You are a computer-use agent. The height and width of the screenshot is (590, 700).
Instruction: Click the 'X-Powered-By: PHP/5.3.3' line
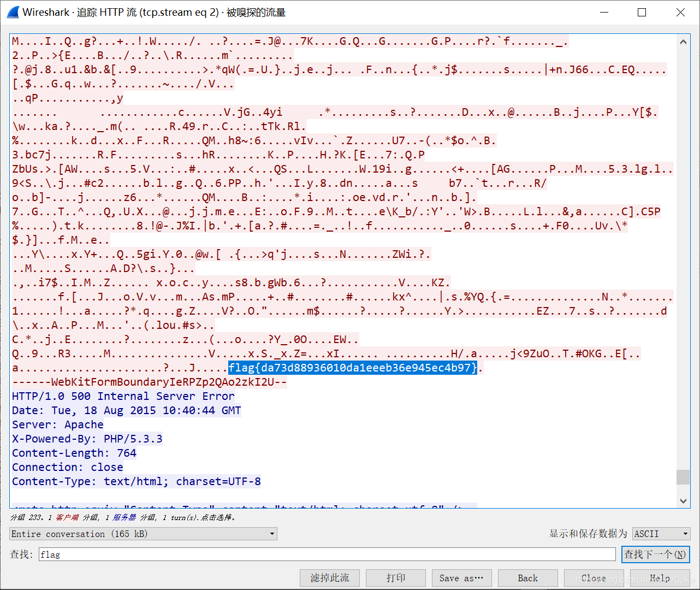87,439
